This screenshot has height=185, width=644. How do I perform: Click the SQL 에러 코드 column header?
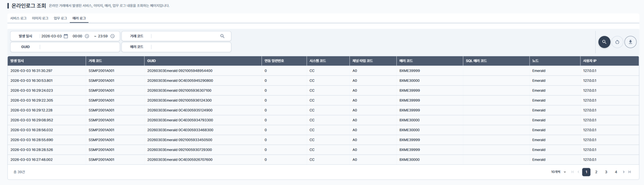[496, 61]
